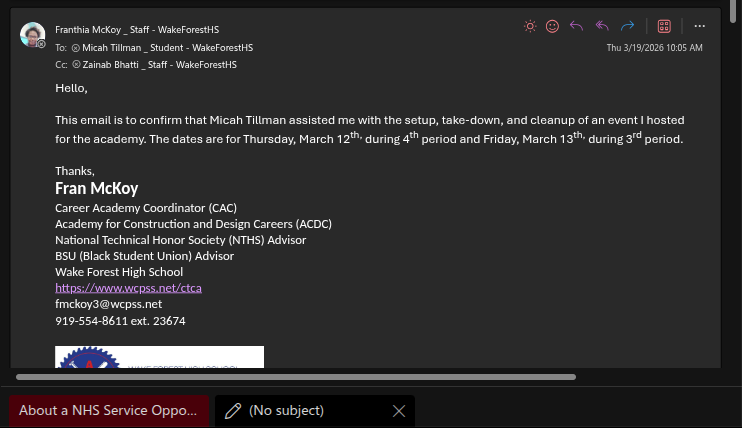Open the More actions ellipsis menu
742x428 pixels.
click(x=699, y=26)
